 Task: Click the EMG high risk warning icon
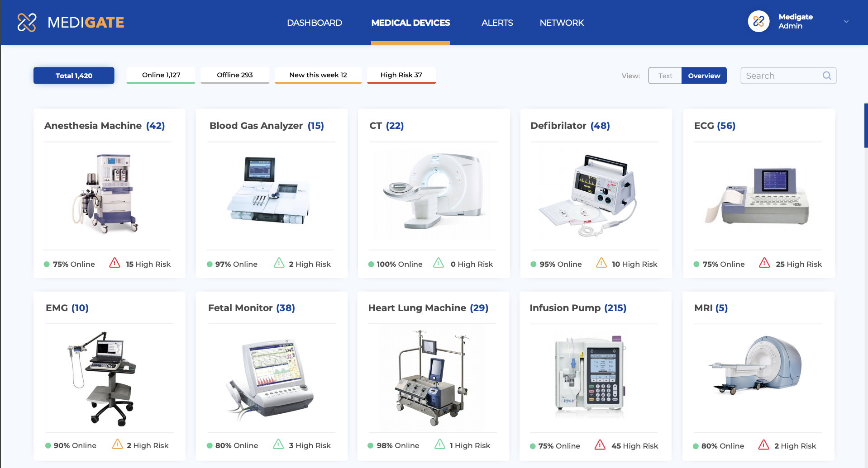[117, 444]
